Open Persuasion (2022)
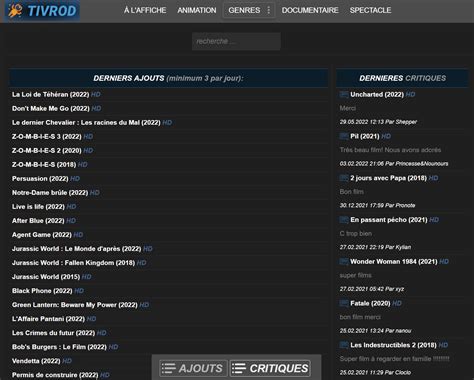Image resolution: width=474 pixels, height=380 pixels. 40,178
